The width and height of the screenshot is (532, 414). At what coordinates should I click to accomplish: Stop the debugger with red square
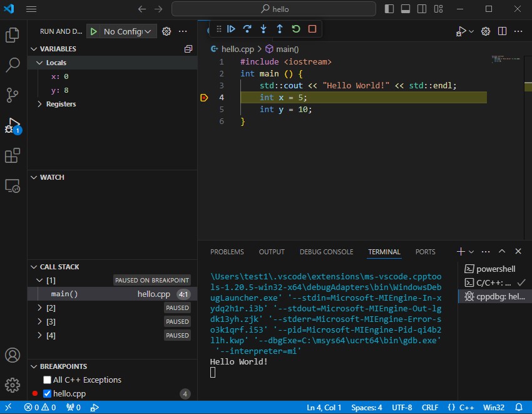point(312,29)
